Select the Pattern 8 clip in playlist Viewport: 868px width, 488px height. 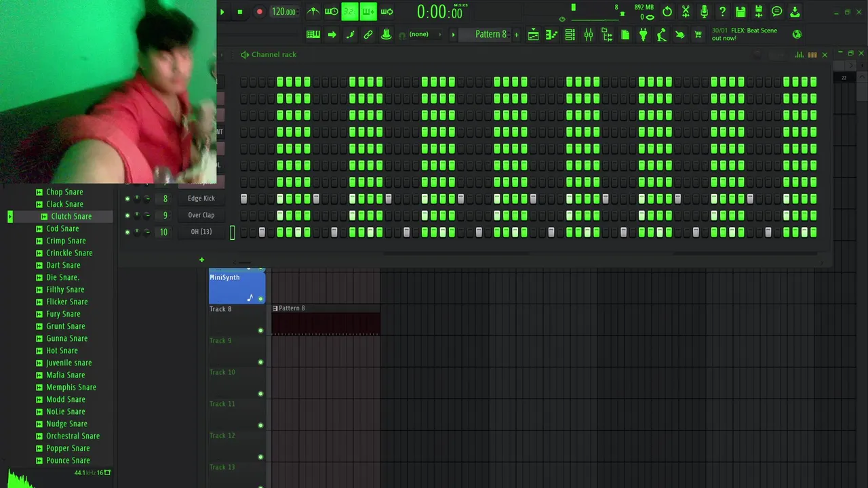click(325, 320)
